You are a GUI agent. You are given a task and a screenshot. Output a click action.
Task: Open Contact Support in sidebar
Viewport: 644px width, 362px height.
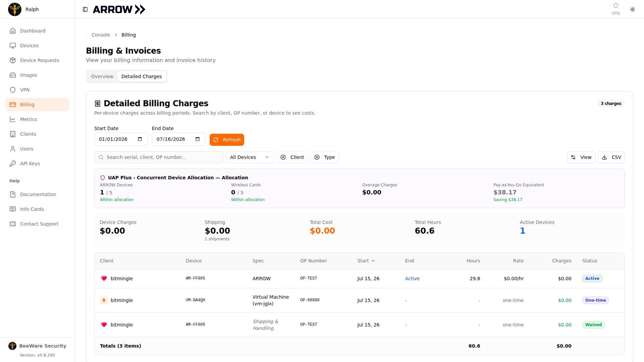(37, 224)
